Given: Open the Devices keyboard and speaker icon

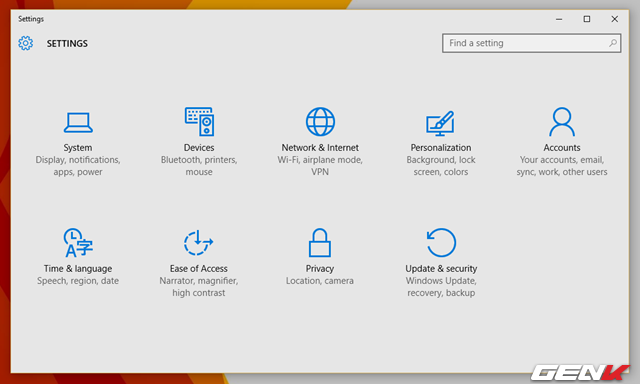Looking at the screenshot, I should pyautogui.click(x=199, y=122).
